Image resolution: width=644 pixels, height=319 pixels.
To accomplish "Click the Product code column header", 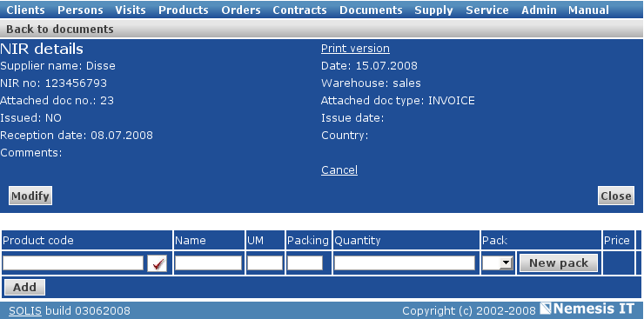I will point(87,240).
